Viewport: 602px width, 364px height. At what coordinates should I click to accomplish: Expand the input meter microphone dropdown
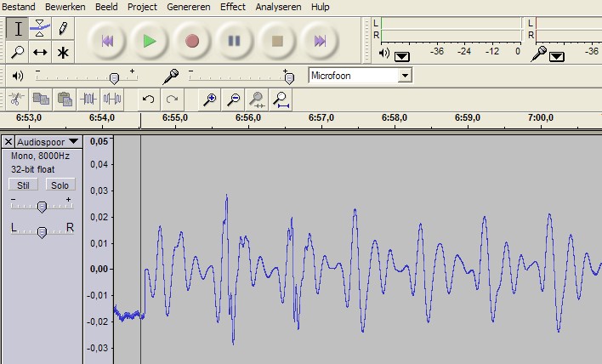point(557,57)
